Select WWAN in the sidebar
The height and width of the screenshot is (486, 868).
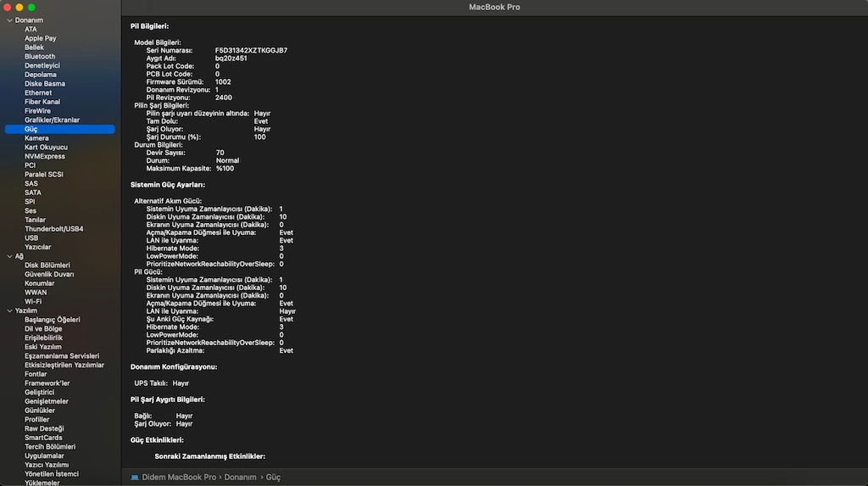click(36, 293)
